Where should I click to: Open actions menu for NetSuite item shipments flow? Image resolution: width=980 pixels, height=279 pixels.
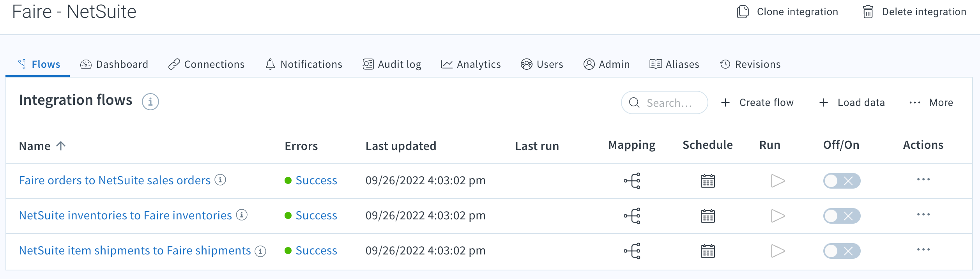pos(923,250)
